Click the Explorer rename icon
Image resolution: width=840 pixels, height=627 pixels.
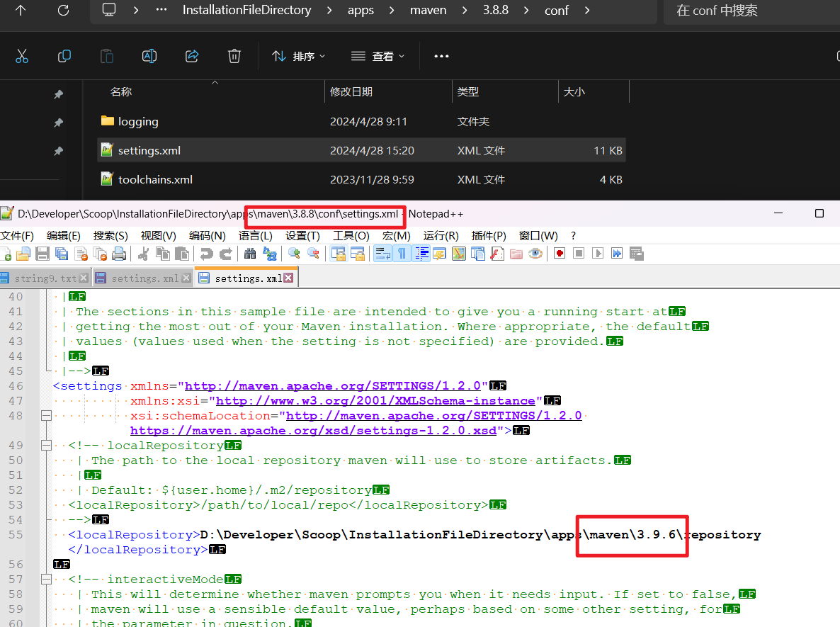(x=149, y=56)
